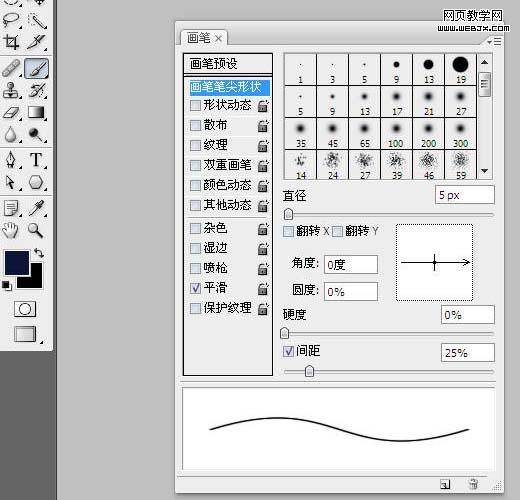Select the Gradient tool
Viewport: 520px width, 500px height.
point(37,113)
